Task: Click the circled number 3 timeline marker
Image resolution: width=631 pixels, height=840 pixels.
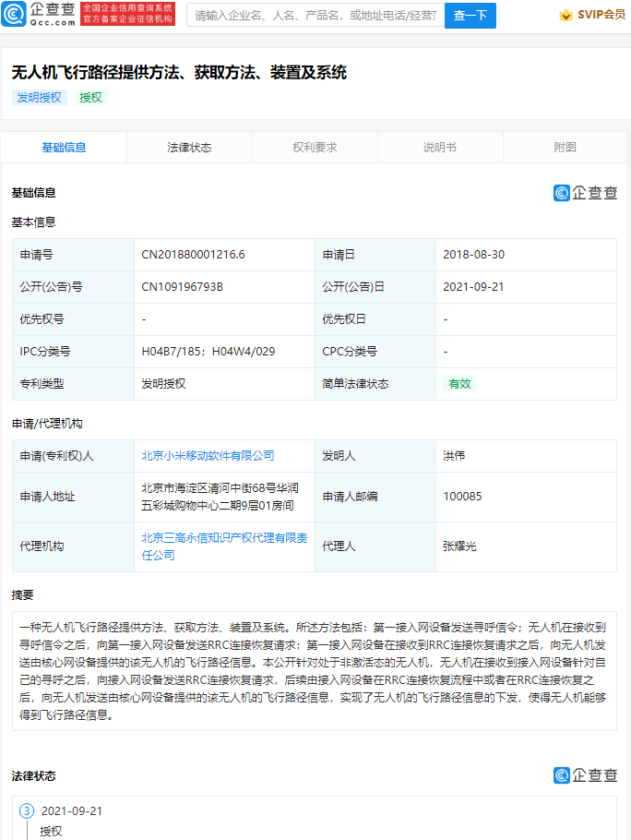Action: point(27,810)
